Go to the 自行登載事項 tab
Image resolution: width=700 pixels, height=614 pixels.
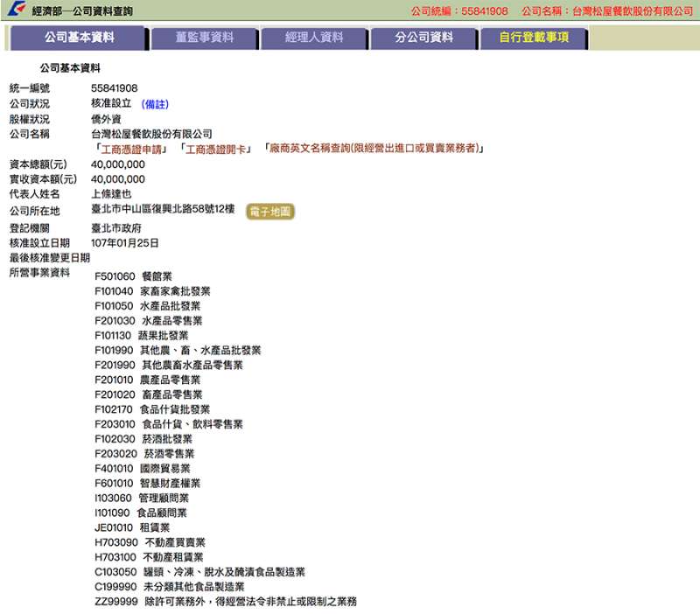534,38
